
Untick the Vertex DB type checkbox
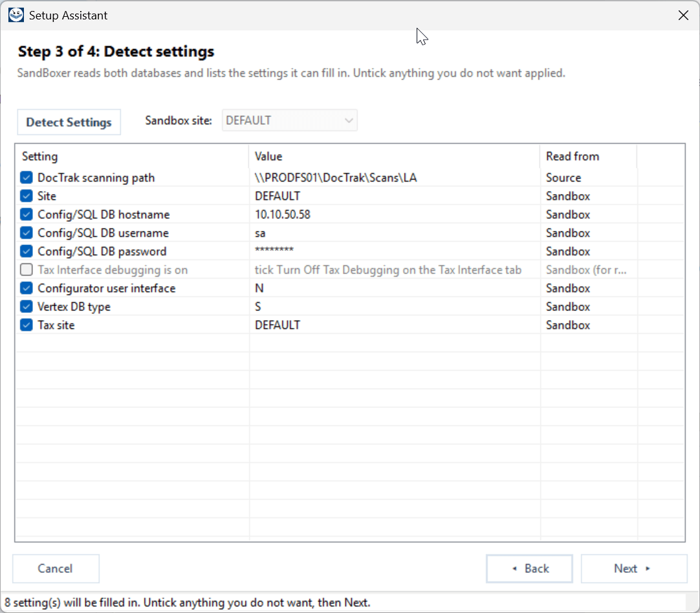click(27, 306)
